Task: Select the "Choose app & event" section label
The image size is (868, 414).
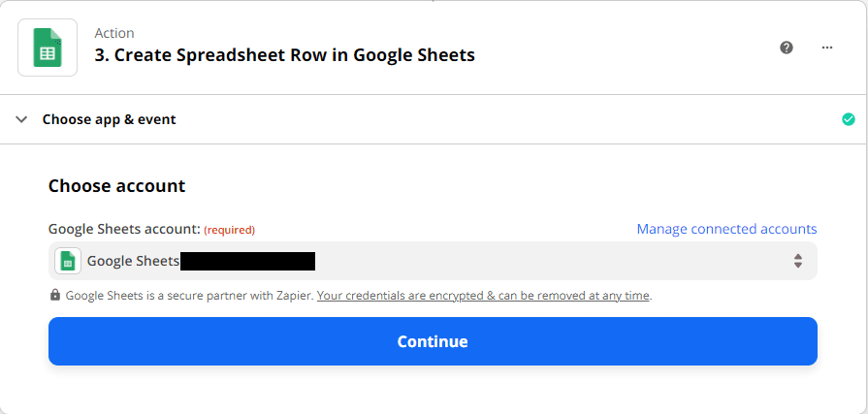Action: pos(109,119)
